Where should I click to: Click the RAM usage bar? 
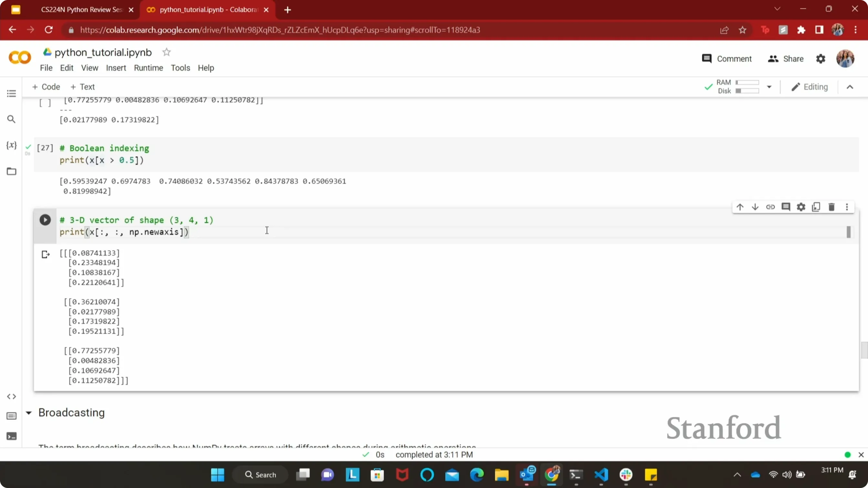pyautogui.click(x=747, y=83)
